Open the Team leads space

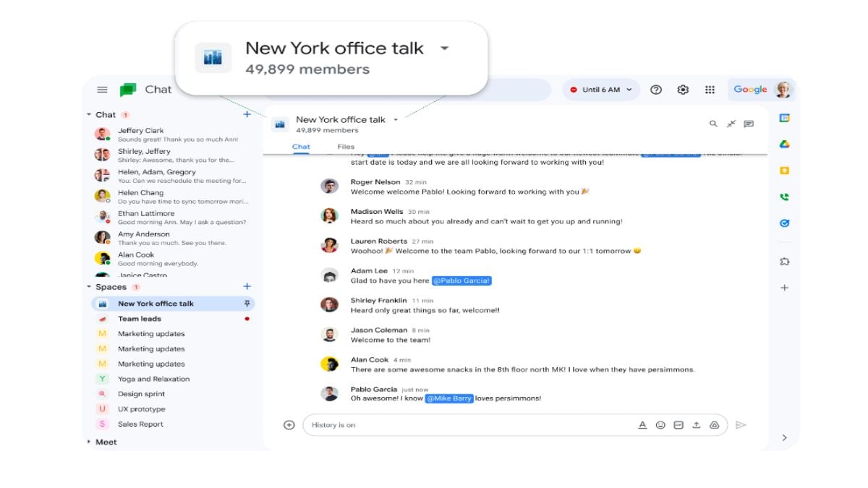[174, 319]
